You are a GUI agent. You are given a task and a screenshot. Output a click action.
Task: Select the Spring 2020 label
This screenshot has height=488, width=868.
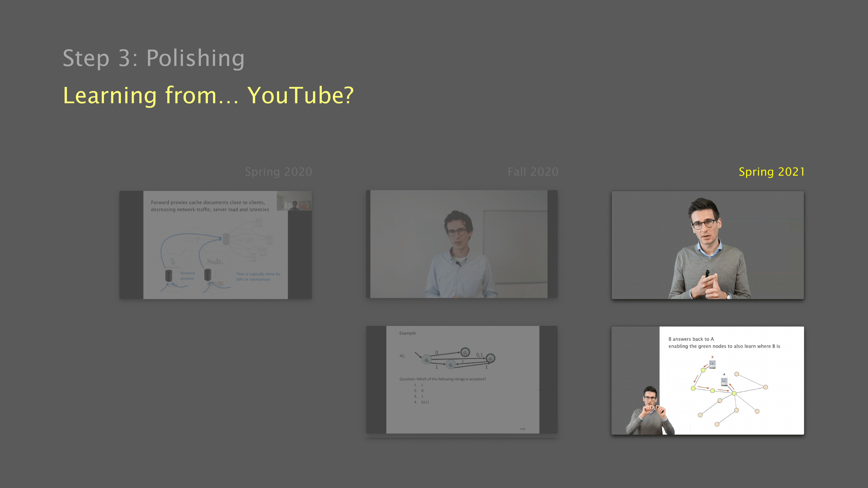[278, 172]
